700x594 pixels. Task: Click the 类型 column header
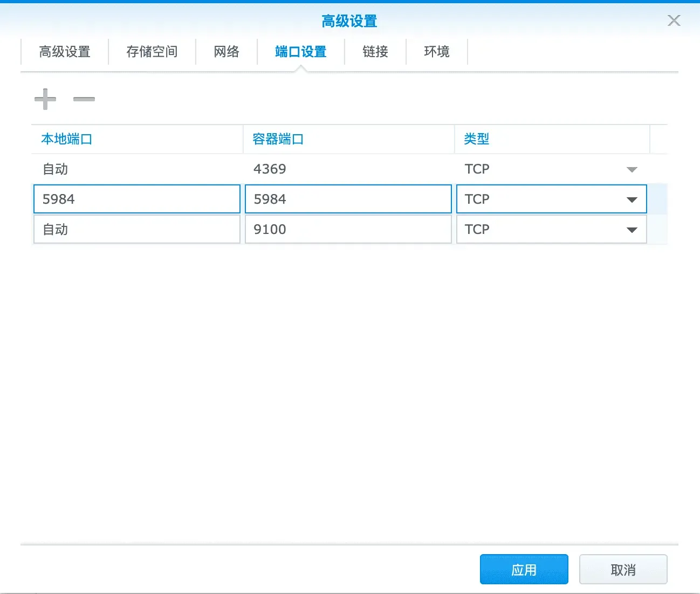coord(477,139)
